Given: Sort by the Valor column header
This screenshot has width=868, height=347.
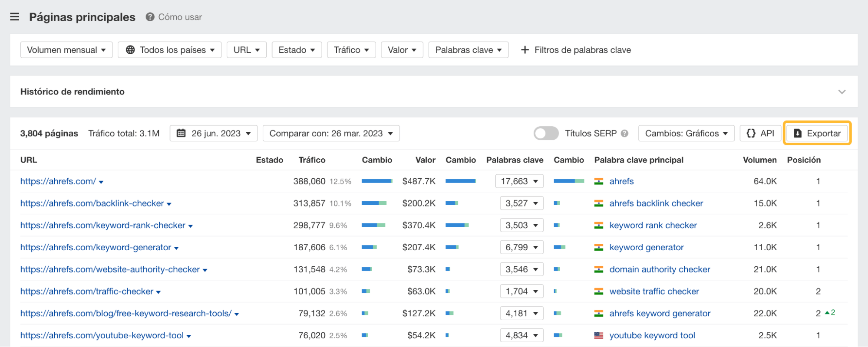Looking at the screenshot, I should (x=426, y=160).
